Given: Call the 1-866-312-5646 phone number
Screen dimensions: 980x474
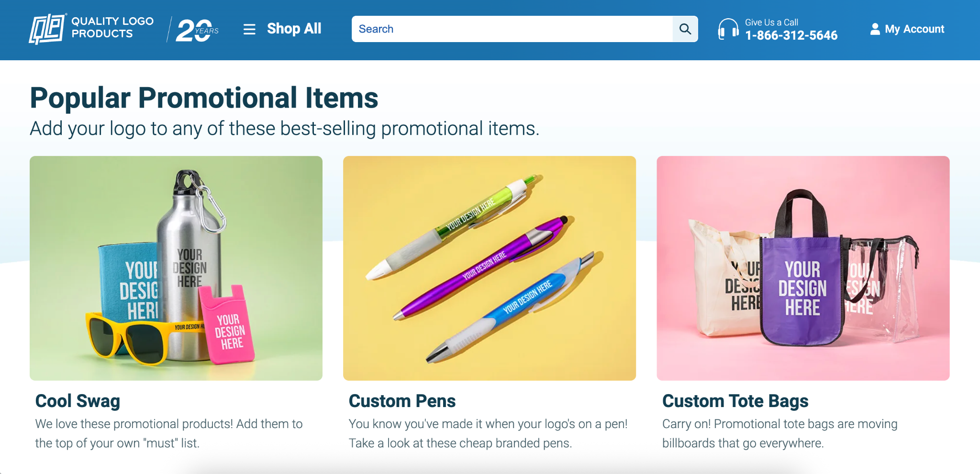Looking at the screenshot, I should [x=791, y=35].
